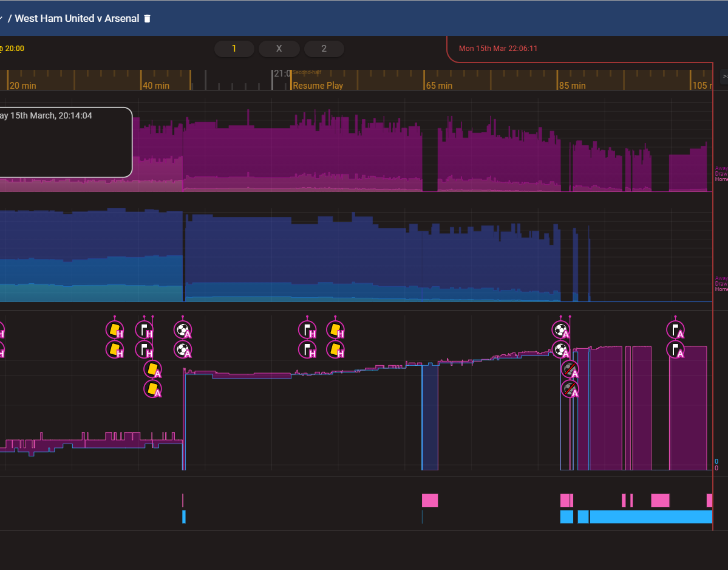Click second-row Away goal icon near 85 min
This screenshot has height=570, width=728.
(x=561, y=349)
